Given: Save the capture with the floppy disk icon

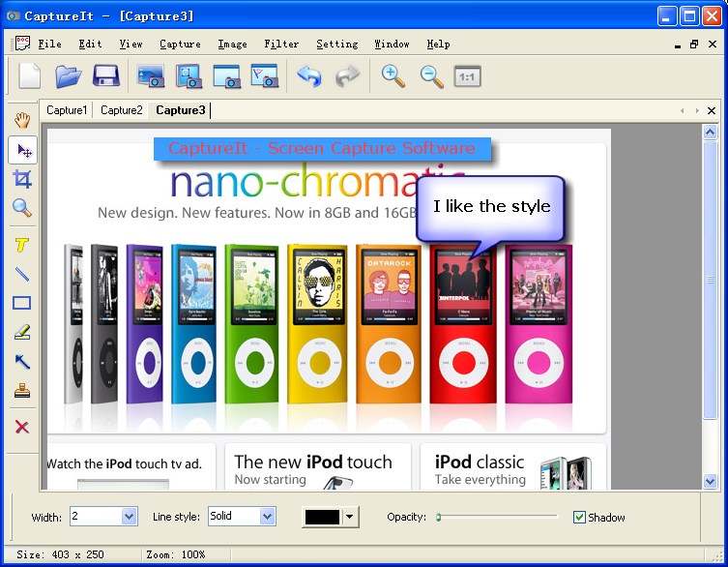Looking at the screenshot, I should click(x=105, y=75).
